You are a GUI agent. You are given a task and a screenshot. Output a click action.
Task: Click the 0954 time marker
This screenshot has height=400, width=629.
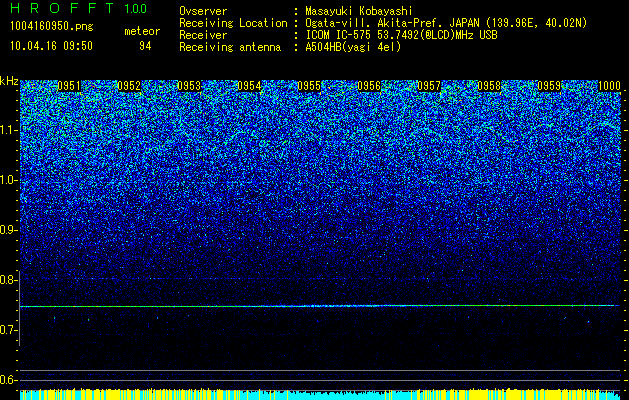pyautogui.click(x=249, y=86)
